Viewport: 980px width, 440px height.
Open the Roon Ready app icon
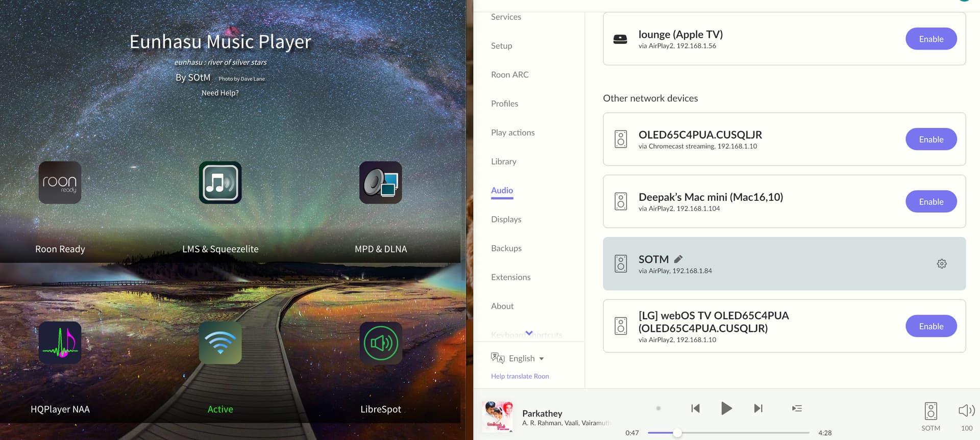(x=60, y=183)
